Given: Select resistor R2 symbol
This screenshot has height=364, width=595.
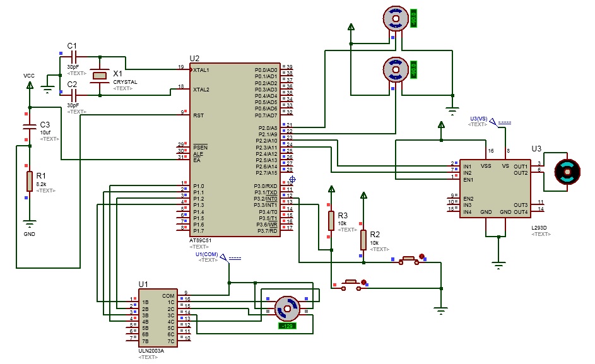Looking at the screenshot, I should click(363, 240).
